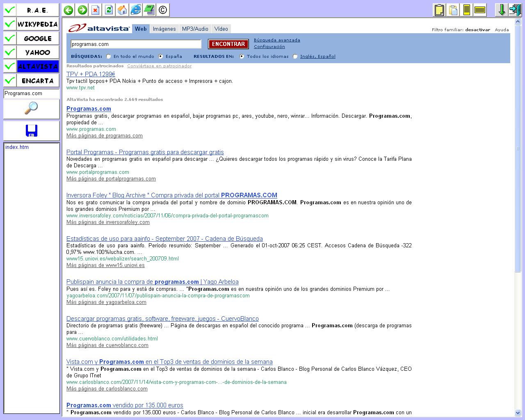Click the page scrollbar down arrow
Image resolution: width=525 pixels, height=420 pixels.
point(518,413)
